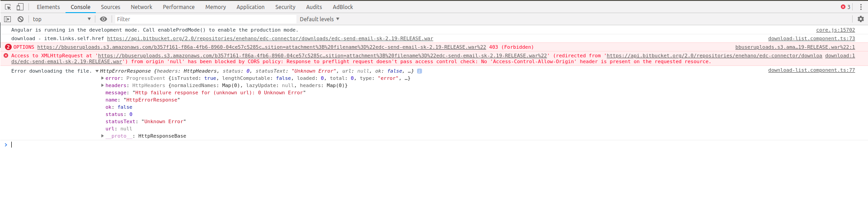This screenshot has height=222, width=868.
Task: Switch to the Security tab
Action: 285,7
